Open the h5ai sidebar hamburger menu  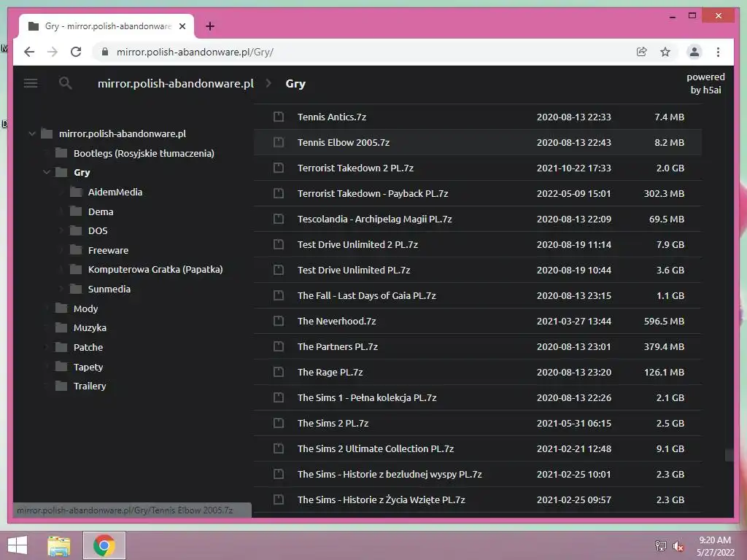click(31, 84)
